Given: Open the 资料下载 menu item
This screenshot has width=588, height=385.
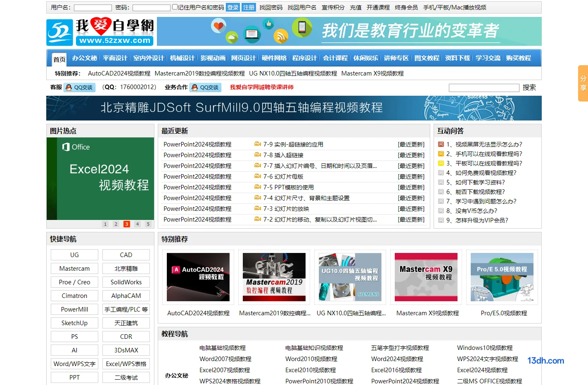Looking at the screenshot, I should [458, 58].
